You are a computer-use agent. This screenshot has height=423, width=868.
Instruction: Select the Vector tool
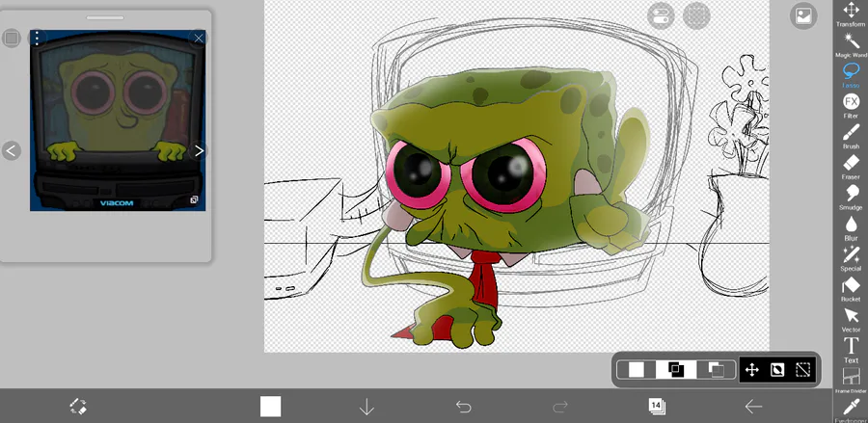click(851, 320)
